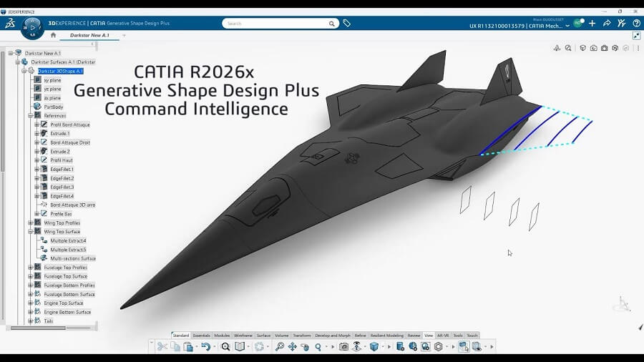Viewport: 644px width, 362px height.
Task: Add a new tab with the plus button
Action: [x=124, y=35]
